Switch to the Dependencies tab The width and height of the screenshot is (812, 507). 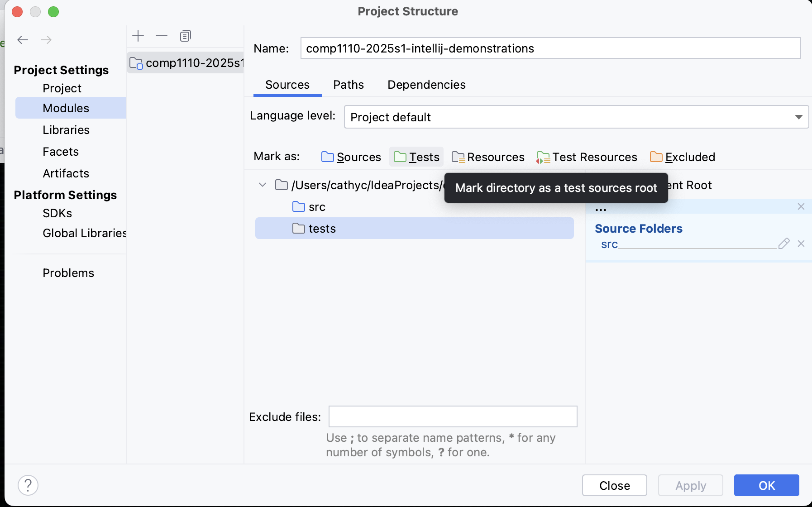click(x=426, y=85)
